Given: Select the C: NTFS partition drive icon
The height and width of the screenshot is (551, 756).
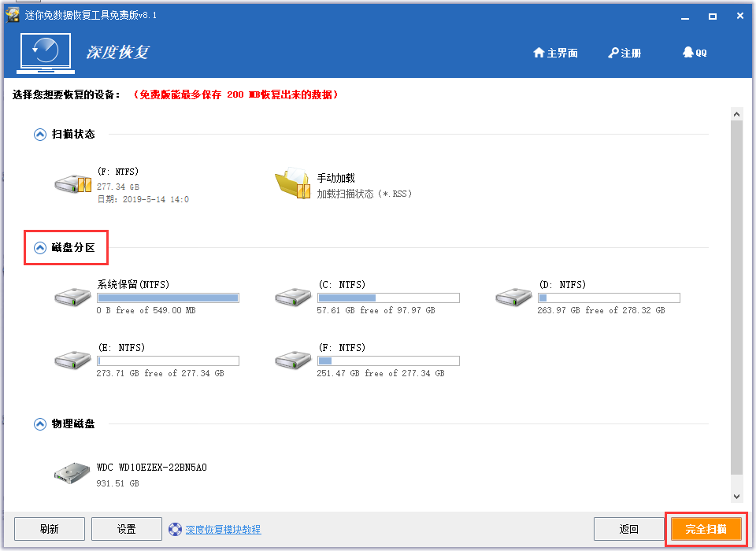Looking at the screenshot, I should click(293, 297).
